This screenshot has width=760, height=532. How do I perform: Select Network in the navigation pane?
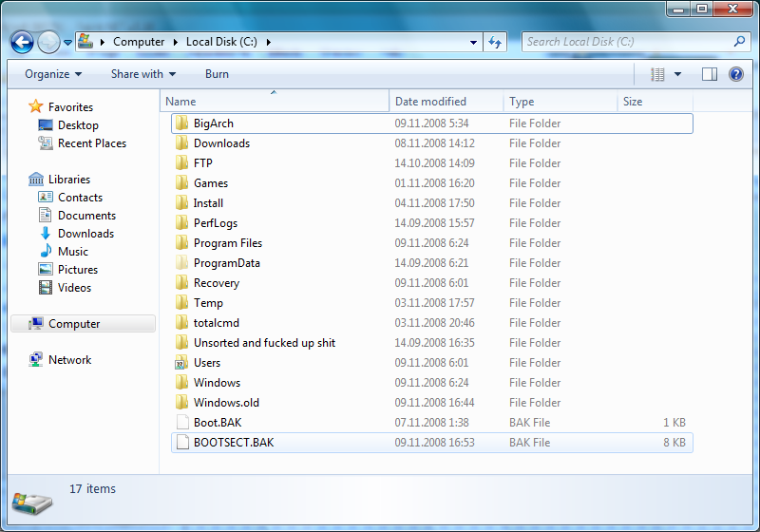pos(69,360)
